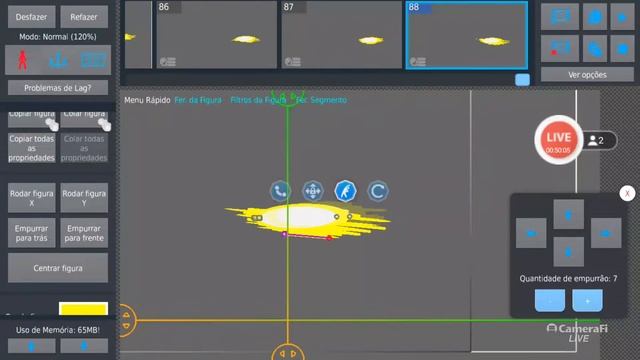Image resolution: width=640 pixels, height=360 pixels.
Task: Click Centrar figura button
Action: [58, 268]
